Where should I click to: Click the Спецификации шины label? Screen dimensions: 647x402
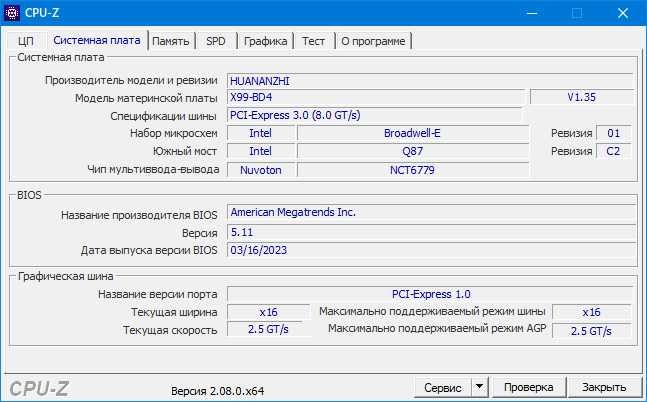point(163,116)
